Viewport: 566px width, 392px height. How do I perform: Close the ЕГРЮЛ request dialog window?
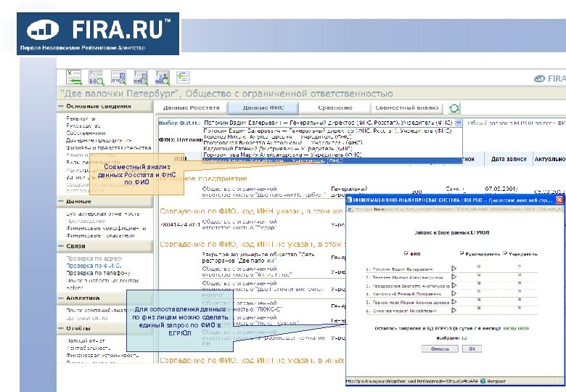559,200
